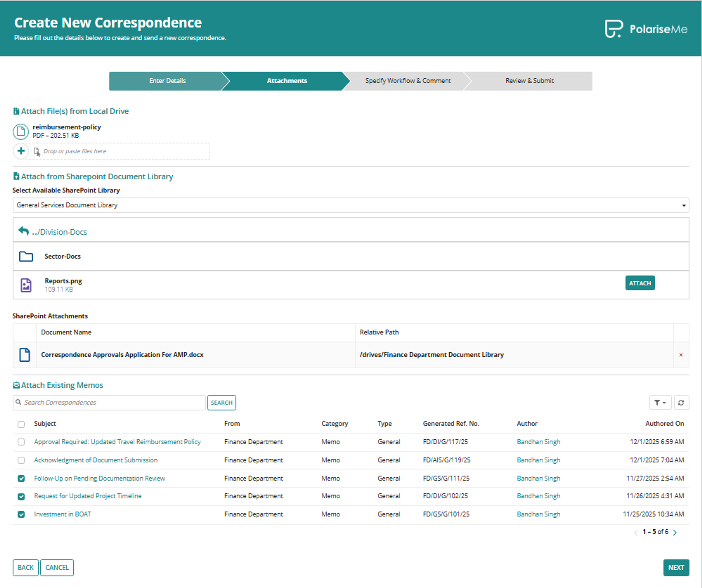This screenshot has width=702, height=588.
Task: Click reference number FD/AIS/G/119/25
Action: tap(446, 460)
